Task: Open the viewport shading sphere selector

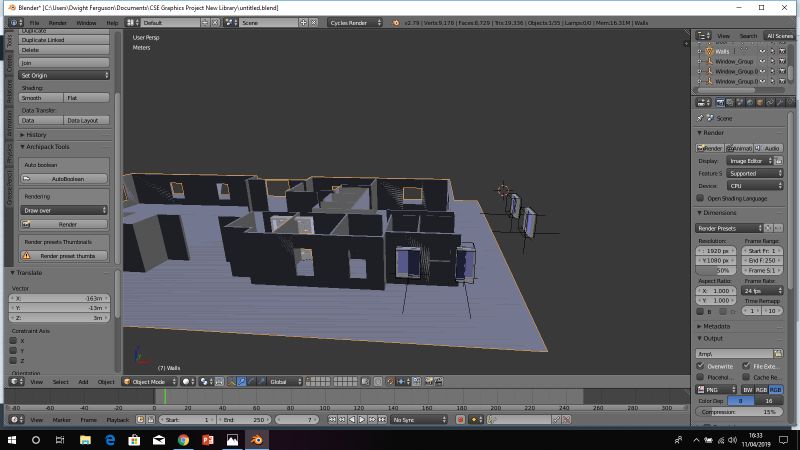Action: click(x=189, y=381)
